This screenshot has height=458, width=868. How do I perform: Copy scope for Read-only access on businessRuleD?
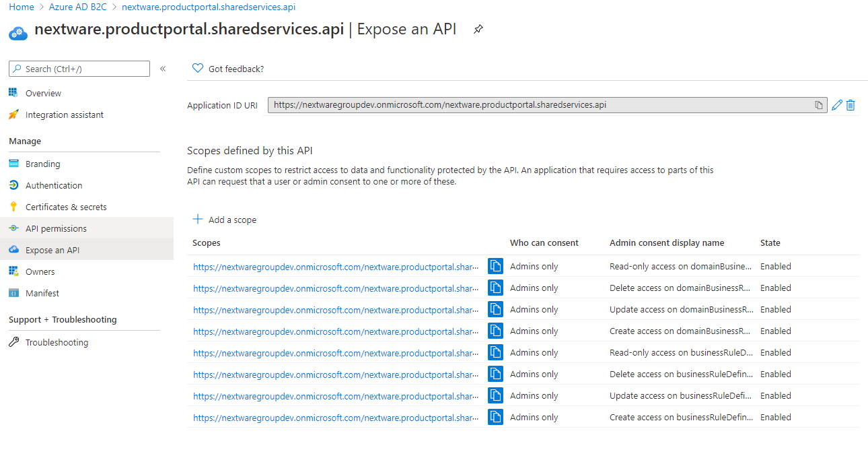[x=496, y=352]
